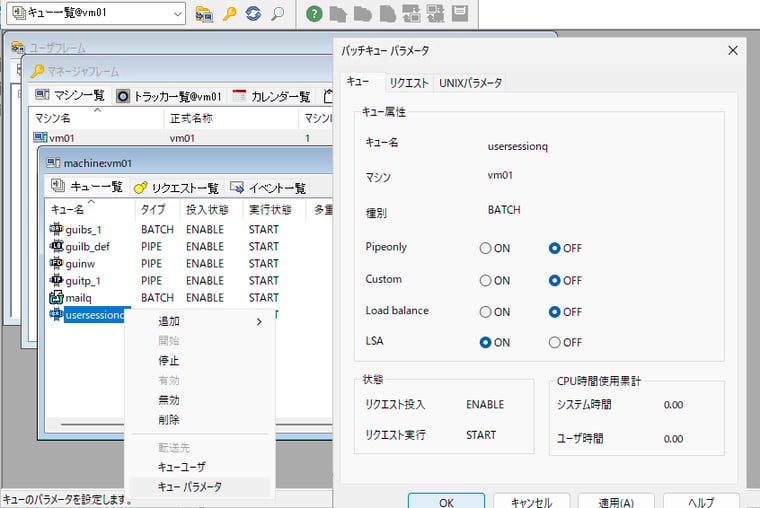Open the カレンダ一覧 tab

[271, 96]
